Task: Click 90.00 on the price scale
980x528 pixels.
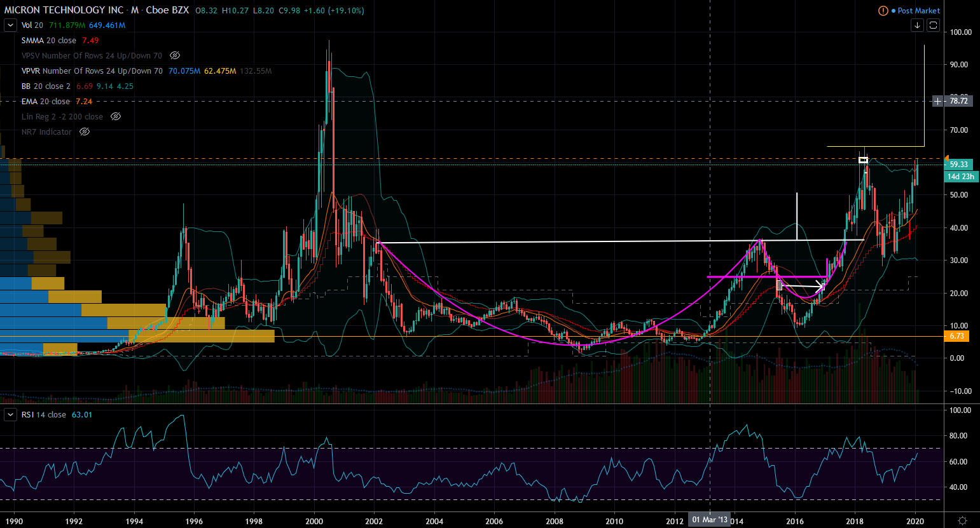Action: click(x=960, y=65)
